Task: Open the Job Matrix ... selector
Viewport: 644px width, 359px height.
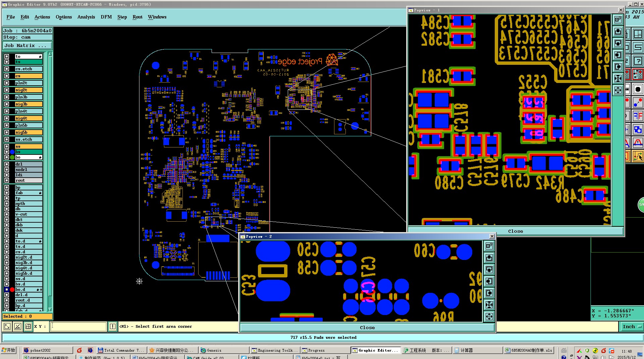Action: coord(28,46)
